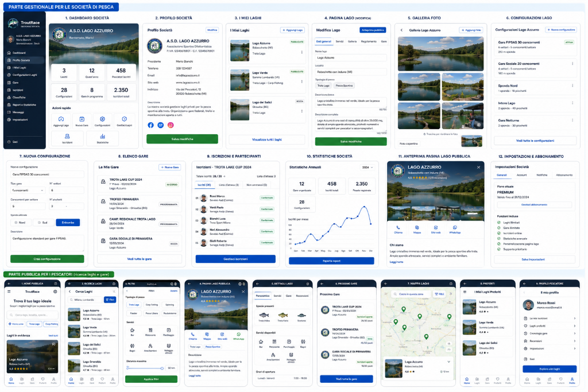
Task: Switch to the Recensioni tab in Dettagli Lago
Action: 302,296
